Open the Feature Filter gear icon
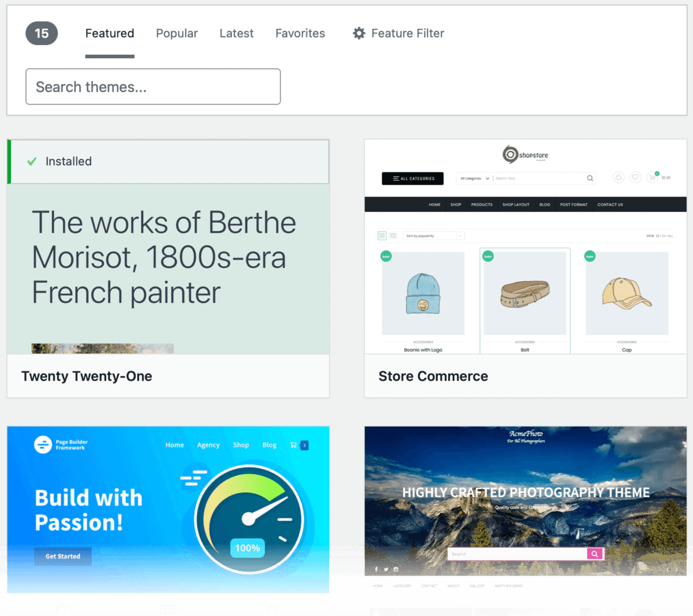The height and width of the screenshot is (616, 693). [359, 33]
